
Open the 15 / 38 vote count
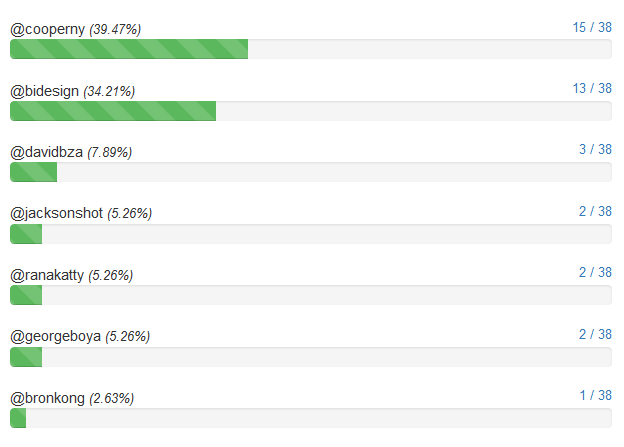[592, 27]
